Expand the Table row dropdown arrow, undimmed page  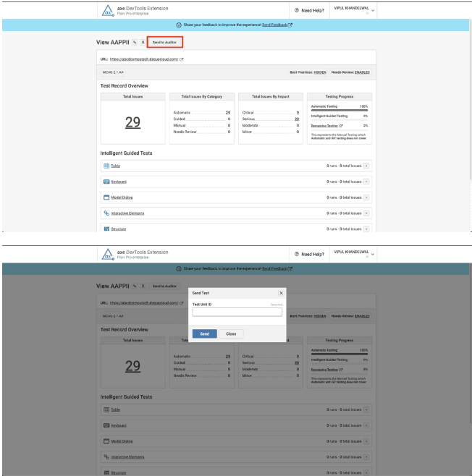(366, 166)
